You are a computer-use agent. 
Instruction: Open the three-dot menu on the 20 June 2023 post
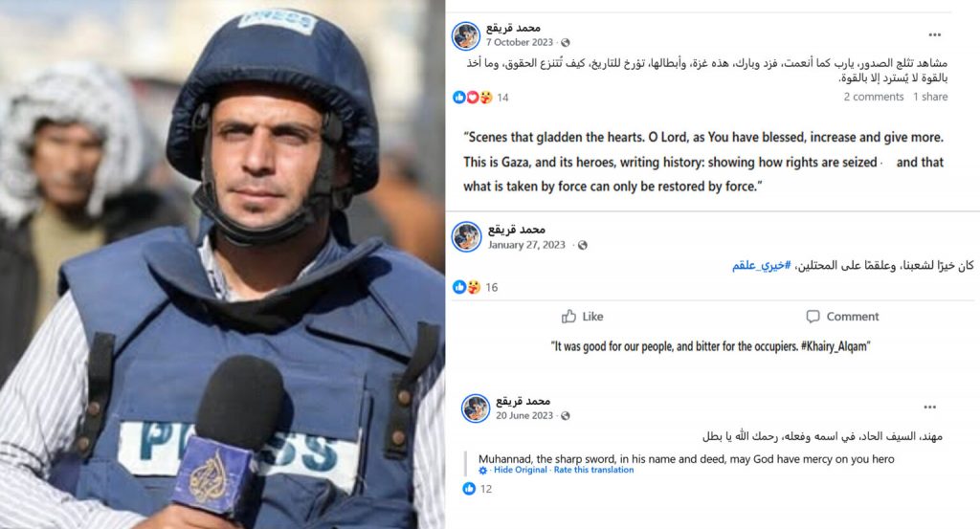point(930,408)
